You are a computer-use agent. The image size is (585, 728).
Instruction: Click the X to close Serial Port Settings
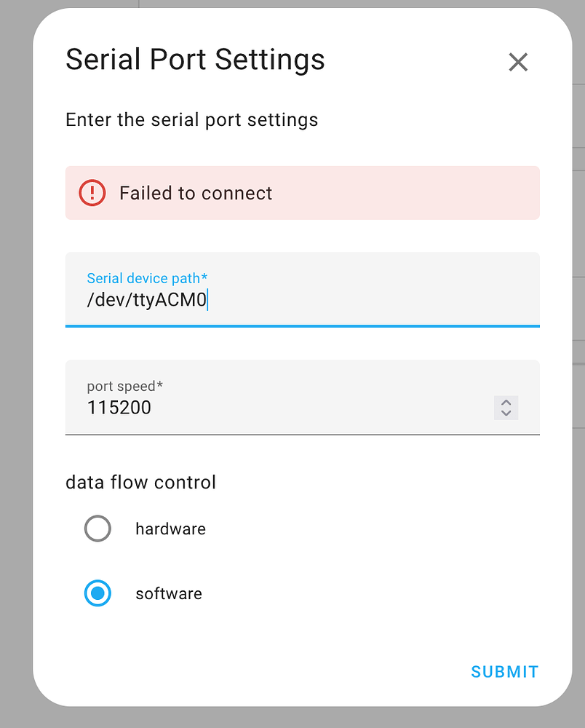pyautogui.click(x=518, y=62)
